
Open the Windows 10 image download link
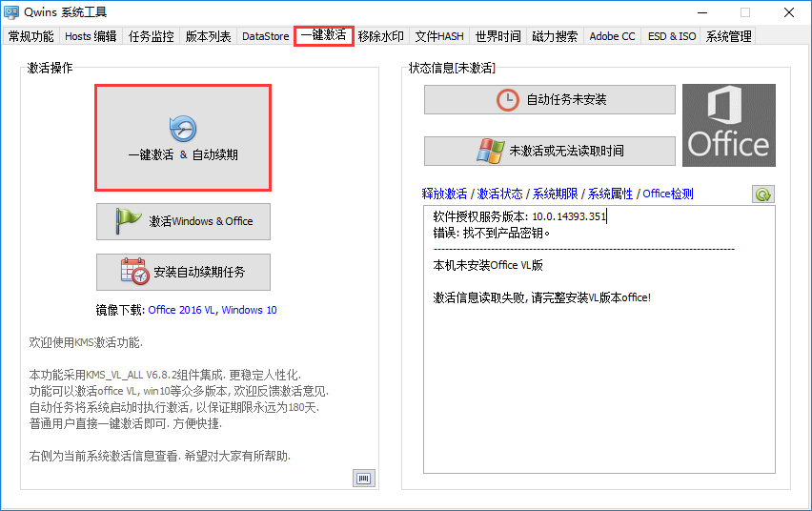[x=249, y=310]
